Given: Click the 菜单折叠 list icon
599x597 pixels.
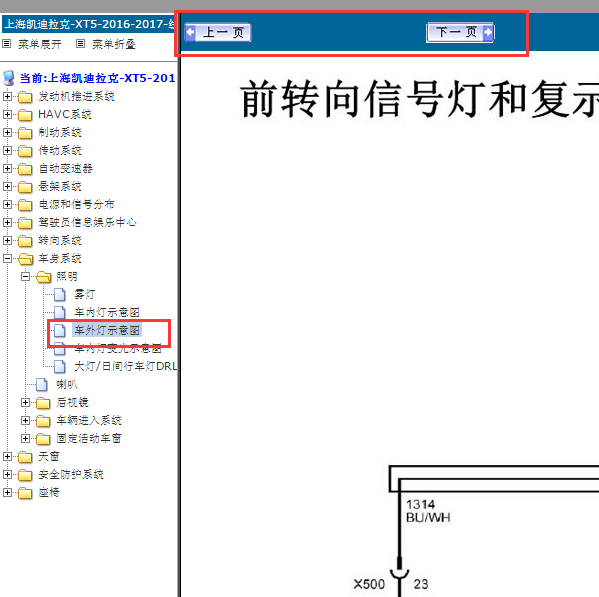Looking at the screenshot, I should pos(80,44).
